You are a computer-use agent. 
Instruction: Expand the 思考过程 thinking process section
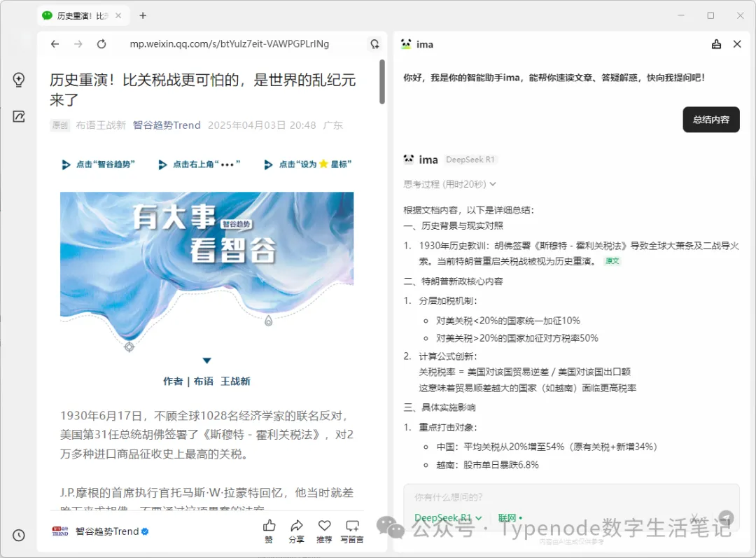coord(449,184)
